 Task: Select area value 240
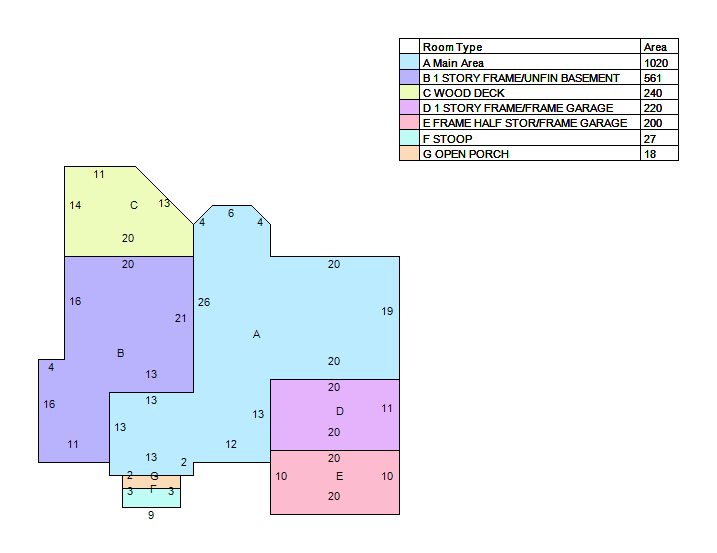(653, 93)
